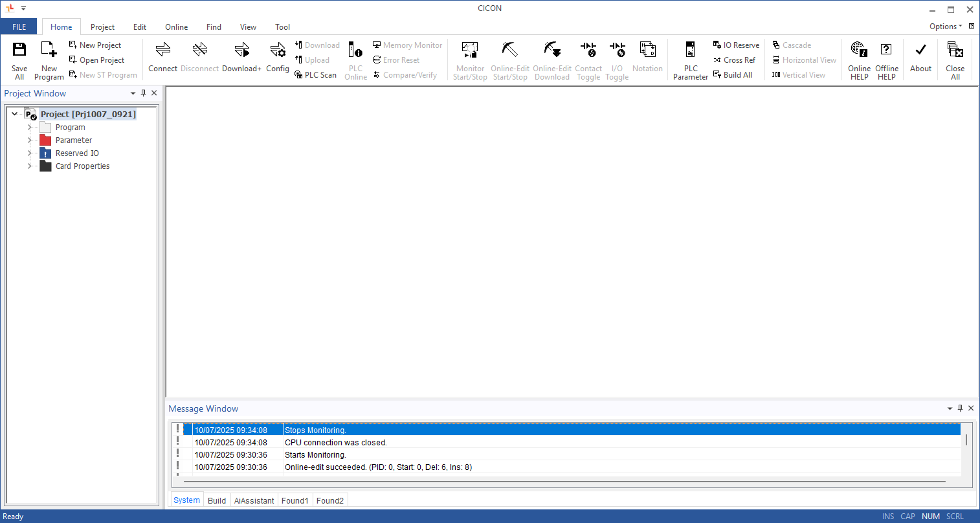This screenshot has height=523, width=980.
Task: Toggle auto-hide pin on Message Window
Action: (961, 408)
